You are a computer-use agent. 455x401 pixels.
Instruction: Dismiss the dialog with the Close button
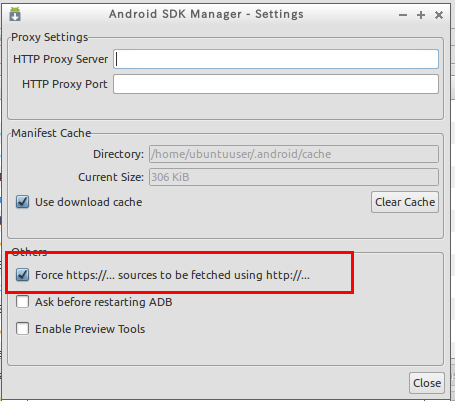tap(427, 383)
